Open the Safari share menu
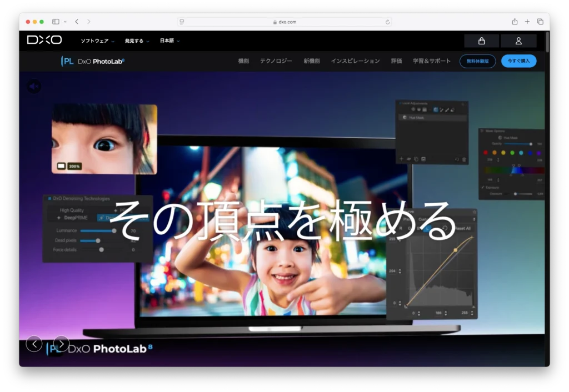Screen dimensions: 569x392 point(515,22)
